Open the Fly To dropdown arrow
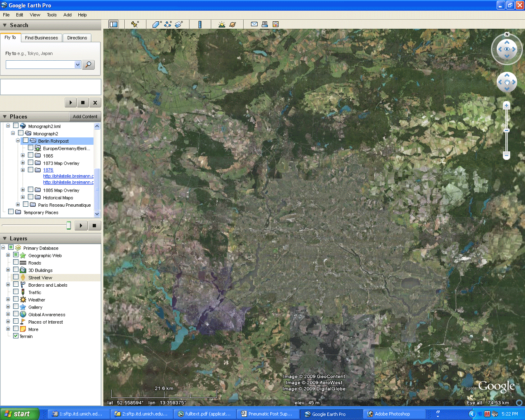Image resolution: width=525 pixels, height=420 pixels. click(x=78, y=65)
